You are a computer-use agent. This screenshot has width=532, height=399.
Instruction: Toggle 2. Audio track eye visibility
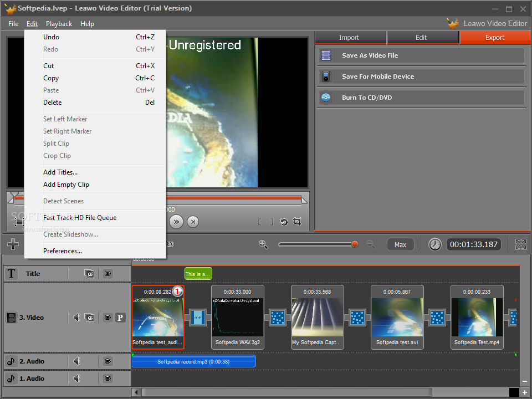[x=108, y=361]
